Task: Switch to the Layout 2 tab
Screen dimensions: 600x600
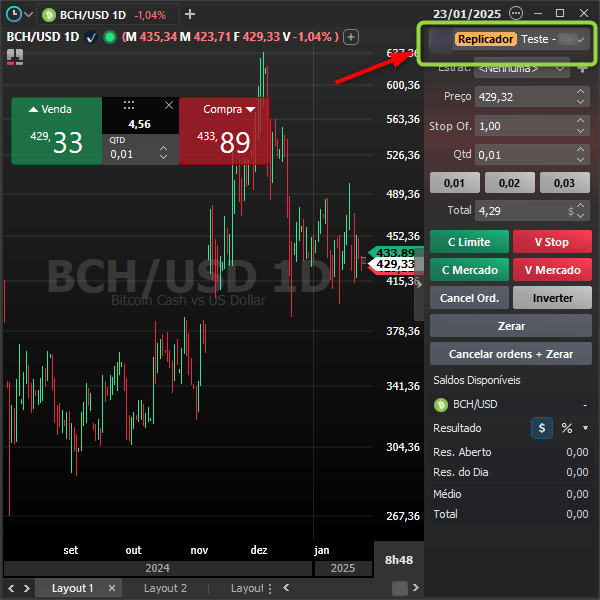Action: tap(165, 588)
